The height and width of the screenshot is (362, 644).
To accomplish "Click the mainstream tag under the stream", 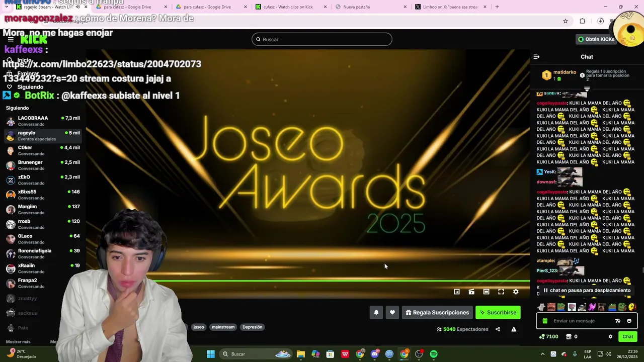I will [223, 327].
